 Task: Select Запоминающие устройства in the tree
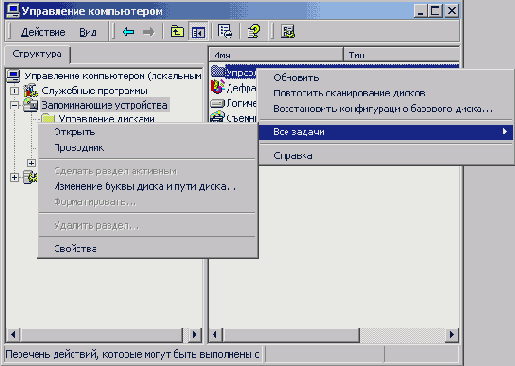tap(104, 105)
